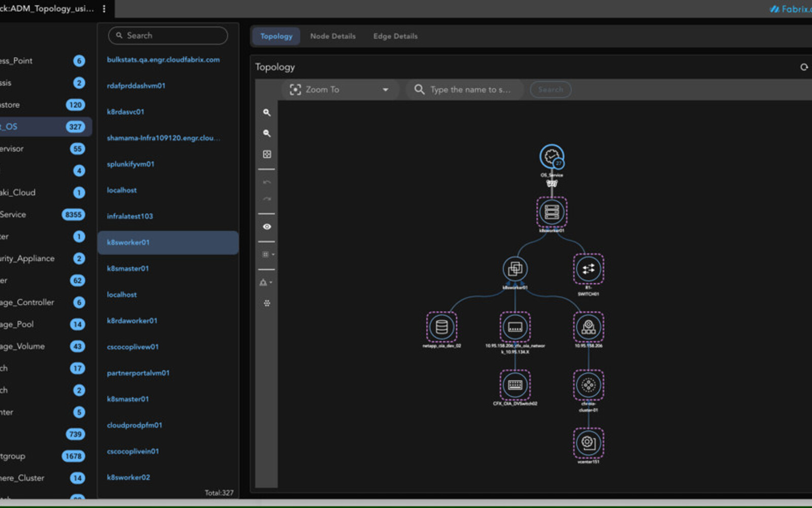The image size is (812, 508).
Task: Select k8sworker02 in the list
Action: pyautogui.click(x=128, y=478)
